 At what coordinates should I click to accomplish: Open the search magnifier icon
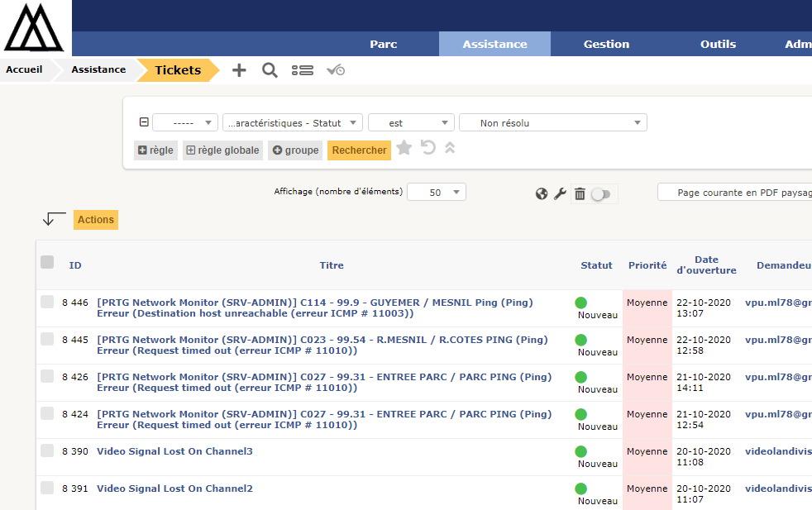pyautogui.click(x=270, y=70)
